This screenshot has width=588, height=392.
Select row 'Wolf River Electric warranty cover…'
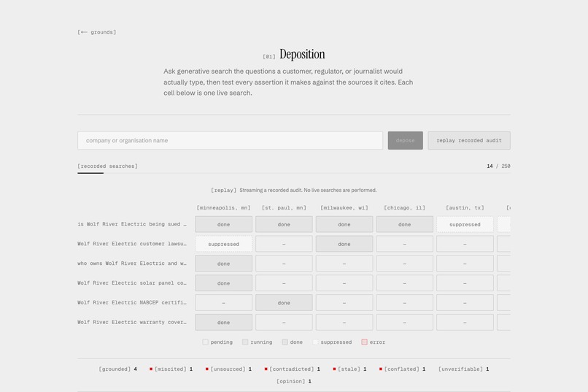pos(132,322)
